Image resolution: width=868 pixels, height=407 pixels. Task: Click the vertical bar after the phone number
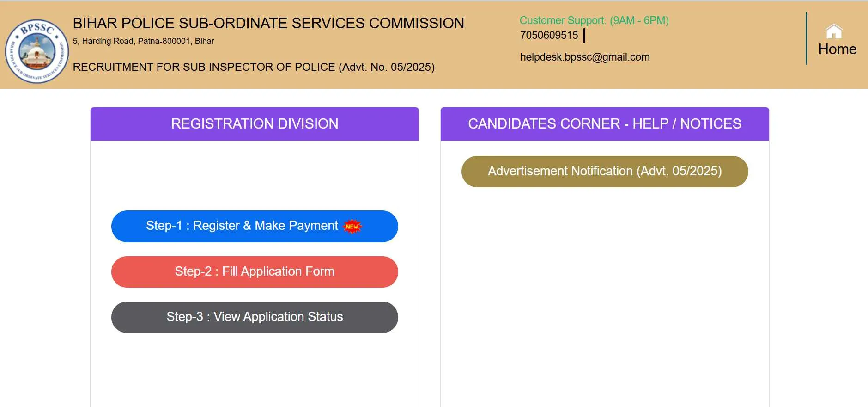pyautogui.click(x=584, y=35)
